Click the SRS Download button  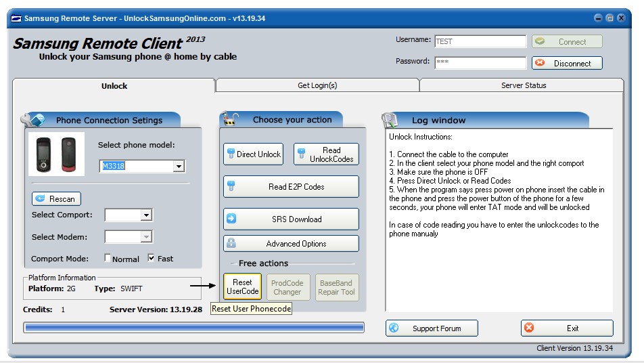pyautogui.click(x=291, y=219)
